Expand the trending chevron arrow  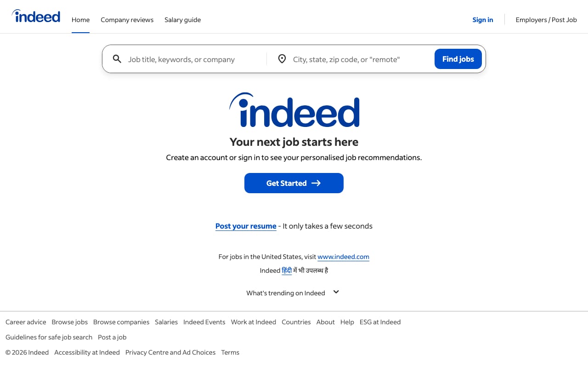(336, 292)
